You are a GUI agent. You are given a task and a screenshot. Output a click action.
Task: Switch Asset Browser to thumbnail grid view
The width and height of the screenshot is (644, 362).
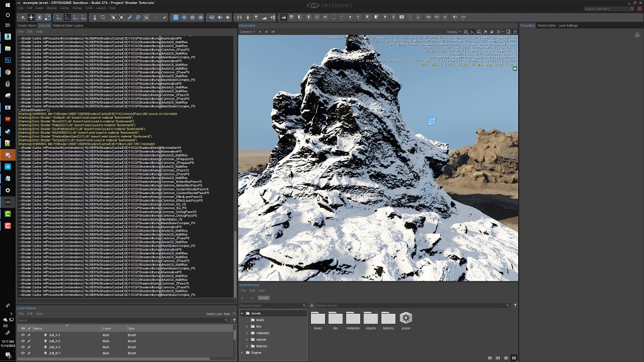514,358
